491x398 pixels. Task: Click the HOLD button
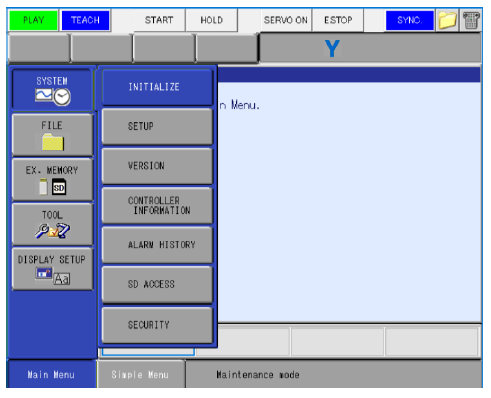[211, 20]
